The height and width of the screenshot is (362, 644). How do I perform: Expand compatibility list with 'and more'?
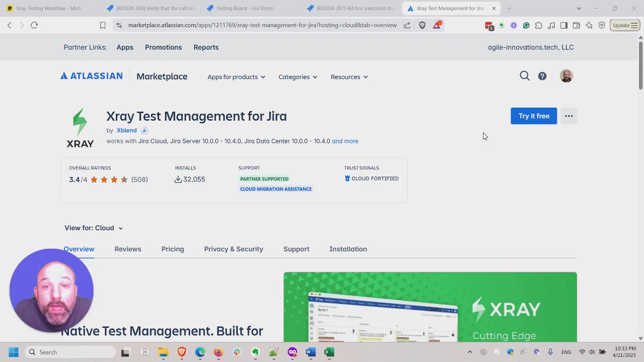tap(345, 141)
